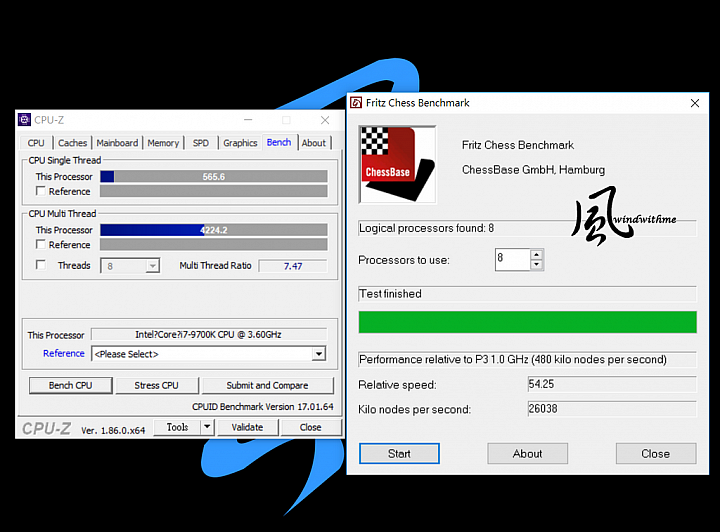Click the Intel Core i7-9700K processor name field
Viewport: 720px width, 532px height.
click(209, 334)
